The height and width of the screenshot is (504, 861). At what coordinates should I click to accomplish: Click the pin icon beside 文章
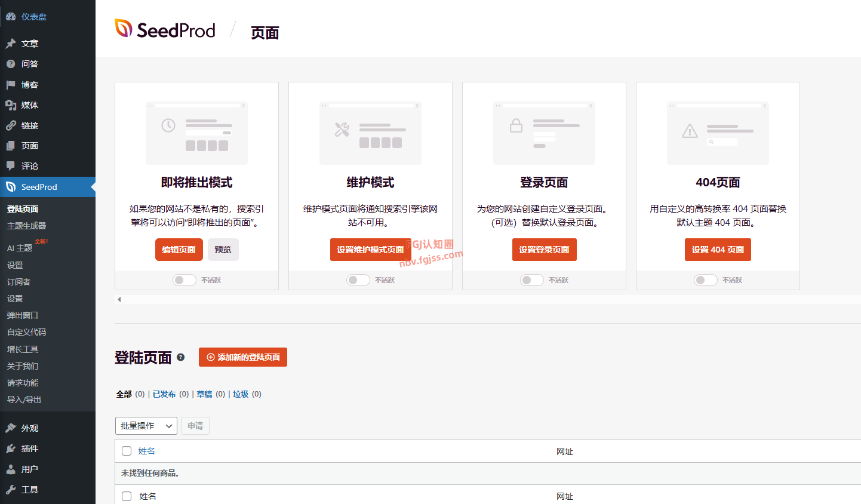click(x=11, y=44)
